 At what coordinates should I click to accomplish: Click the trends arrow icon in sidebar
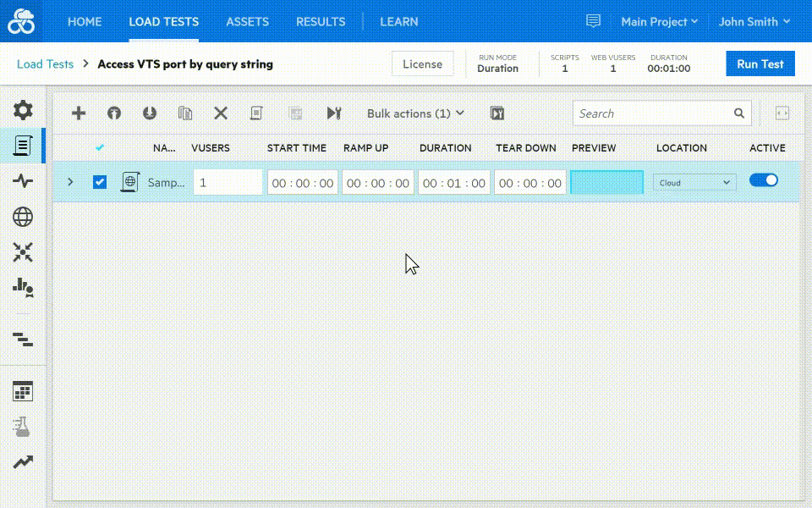pyautogui.click(x=23, y=461)
